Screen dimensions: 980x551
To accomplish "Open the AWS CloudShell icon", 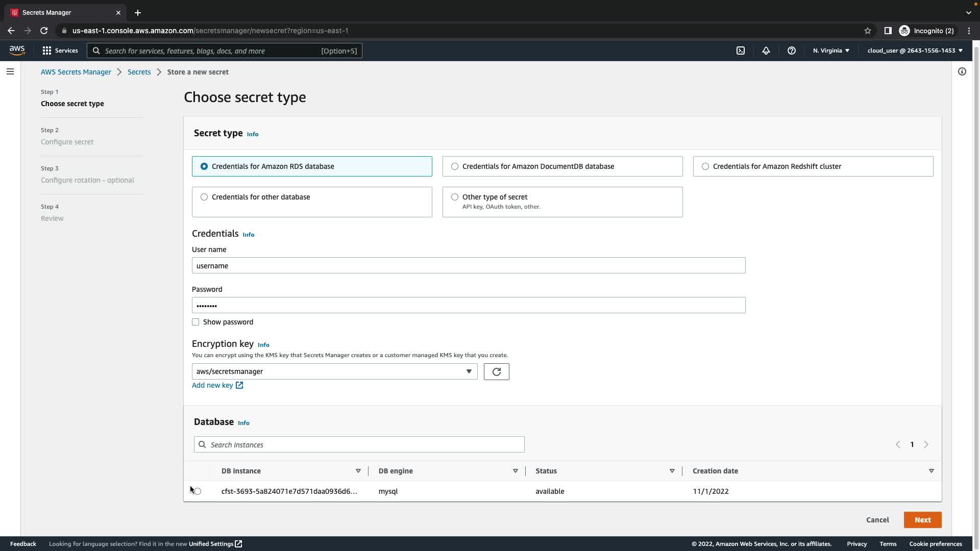I will pyautogui.click(x=741, y=51).
